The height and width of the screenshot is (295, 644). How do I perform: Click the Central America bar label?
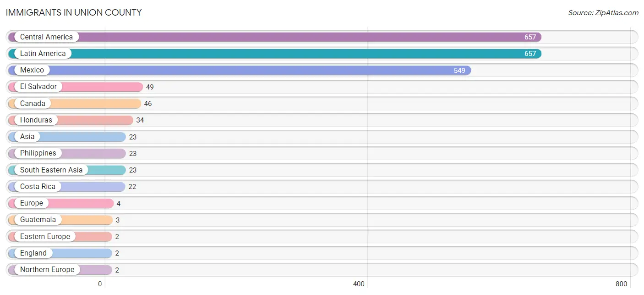point(46,37)
